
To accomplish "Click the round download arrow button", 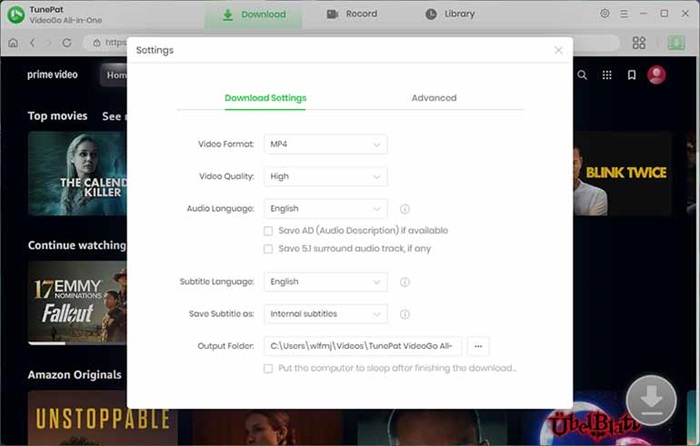I will pos(651,400).
